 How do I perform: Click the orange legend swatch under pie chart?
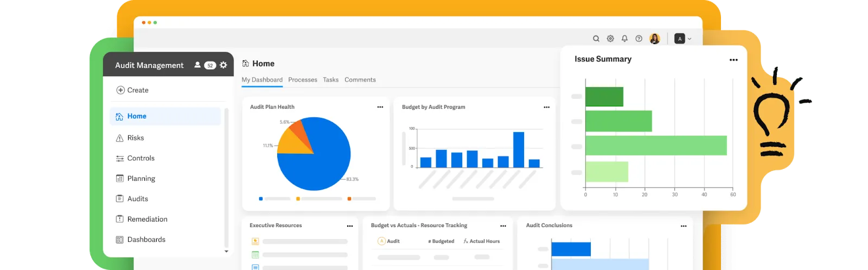349,199
